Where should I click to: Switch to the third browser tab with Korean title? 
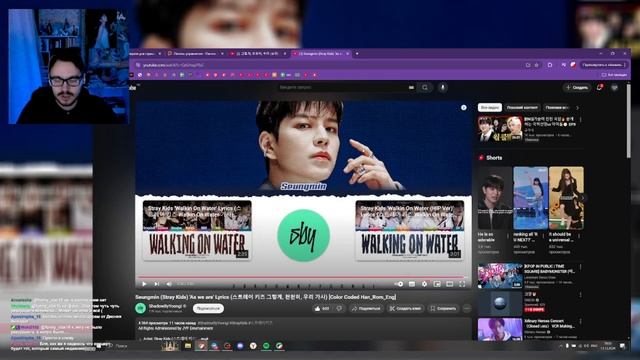click(257, 53)
